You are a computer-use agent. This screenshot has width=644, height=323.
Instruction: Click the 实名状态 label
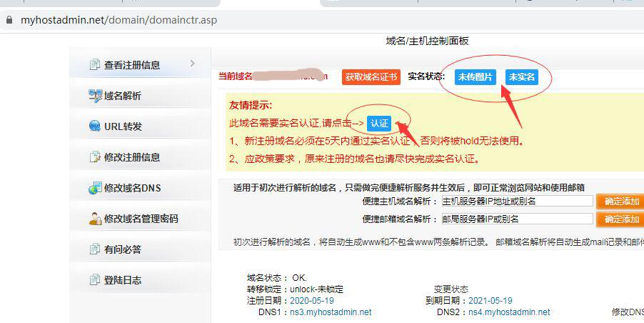pyautogui.click(x=426, y=76)
